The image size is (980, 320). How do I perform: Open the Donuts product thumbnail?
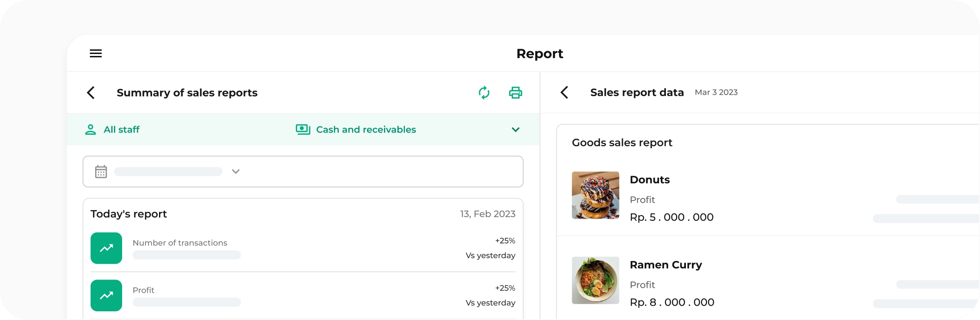596,195
